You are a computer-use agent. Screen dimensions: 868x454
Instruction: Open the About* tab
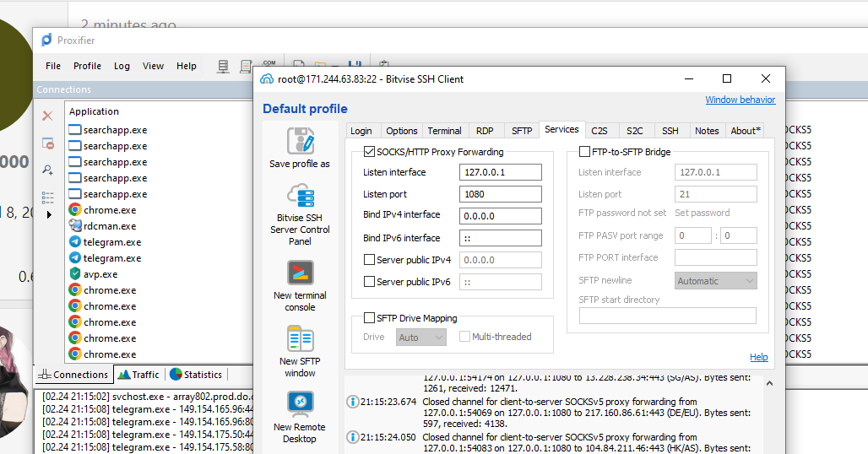746,131
